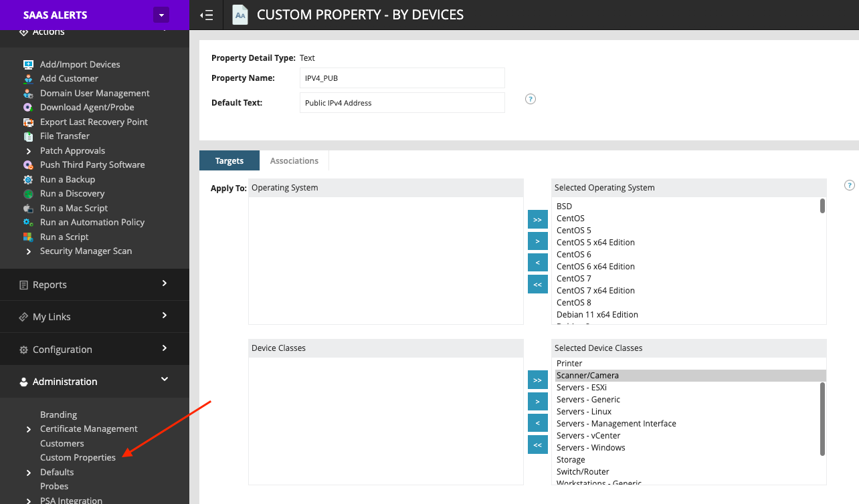
Task: Collapse the sidebar with the menu toggle icon
Action: 207,15
